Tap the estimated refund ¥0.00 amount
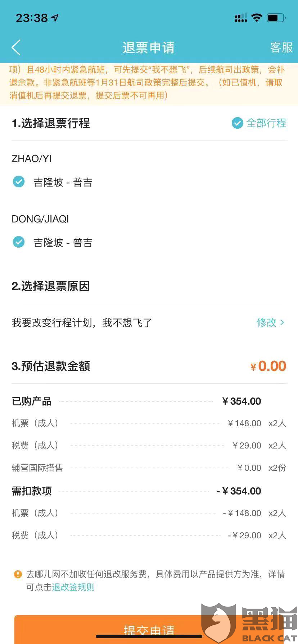 [268, 366]
